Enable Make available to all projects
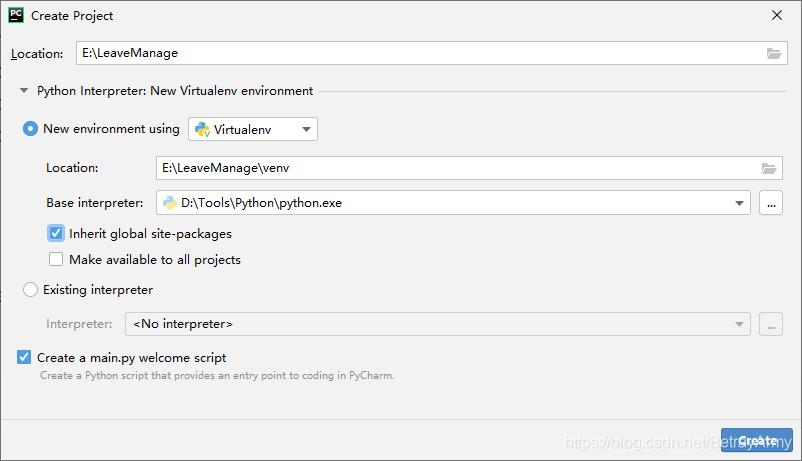 [x=56, y=259]
